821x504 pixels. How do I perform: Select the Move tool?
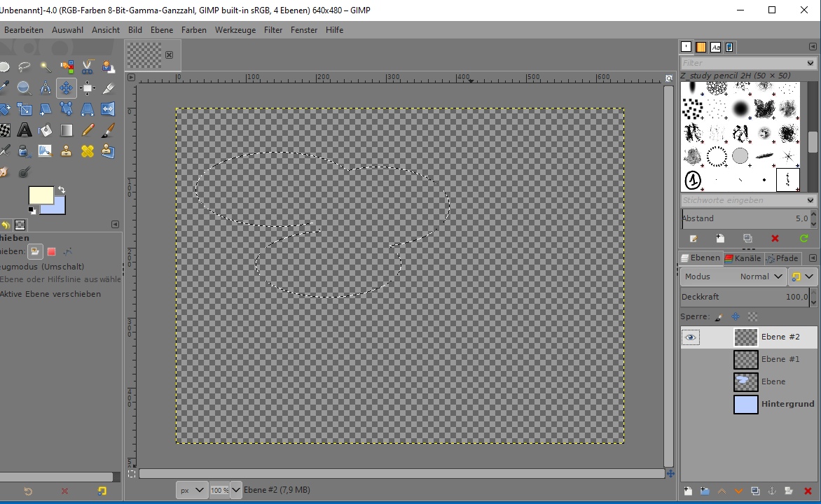67,88
